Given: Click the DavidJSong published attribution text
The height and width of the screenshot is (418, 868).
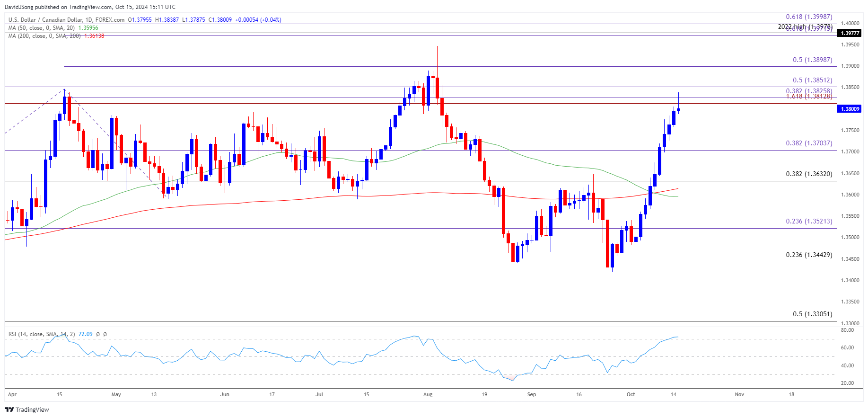Looking at the screenshot, I should click(90, 7).
